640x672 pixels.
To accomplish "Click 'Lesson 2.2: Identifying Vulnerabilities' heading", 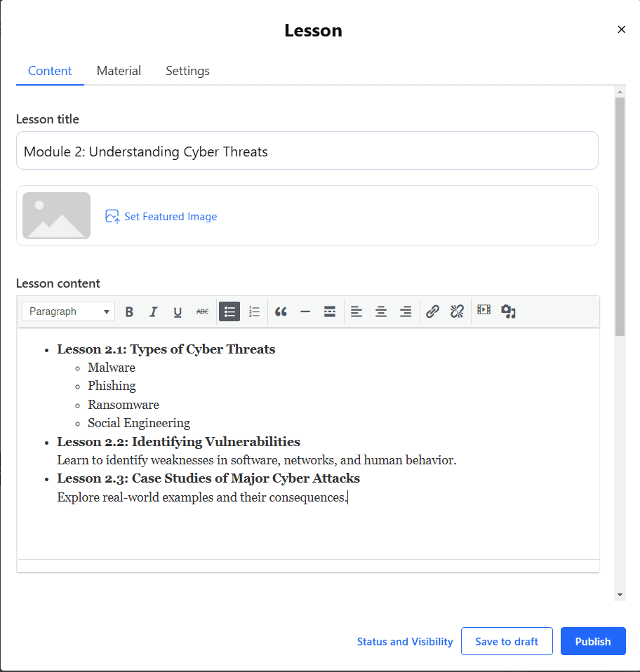I will (x=178, y=442).
